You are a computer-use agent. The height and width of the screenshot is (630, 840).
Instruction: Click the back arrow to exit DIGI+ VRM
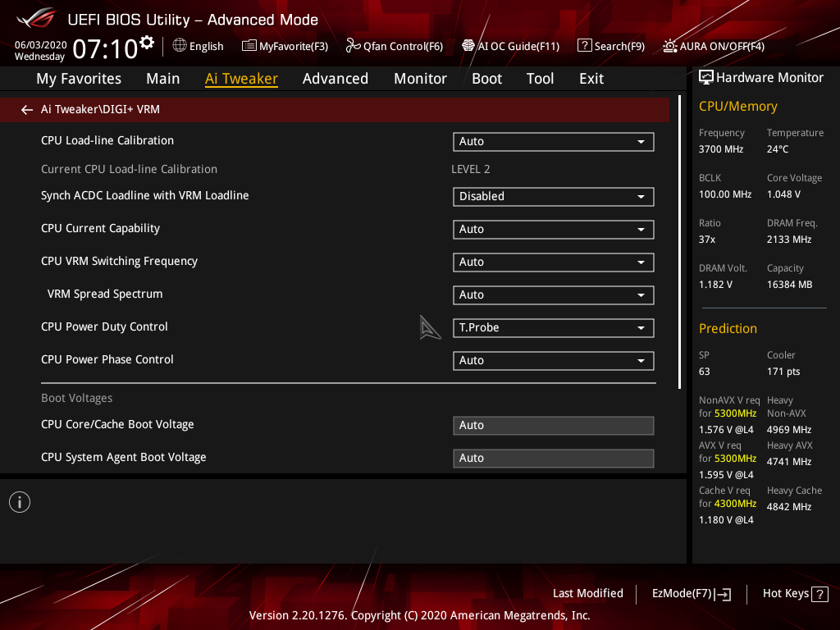[26, 109]
